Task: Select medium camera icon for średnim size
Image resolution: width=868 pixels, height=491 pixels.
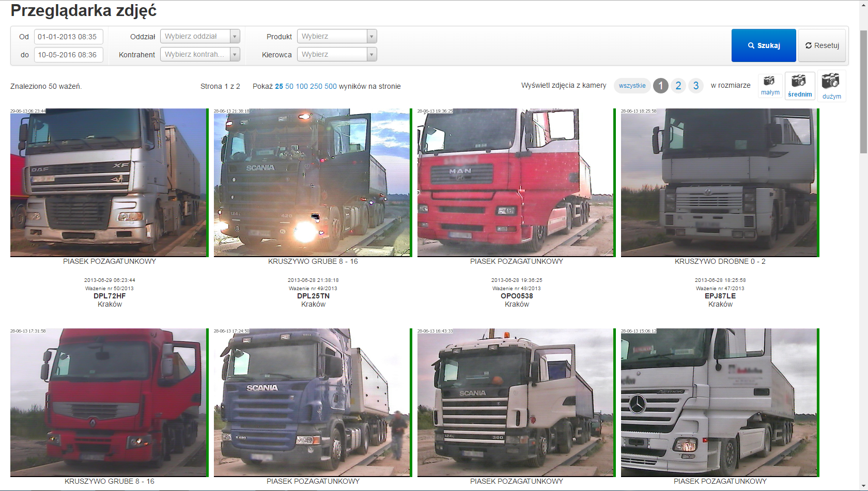Action: pyautogui.click(x=799, y=81)
